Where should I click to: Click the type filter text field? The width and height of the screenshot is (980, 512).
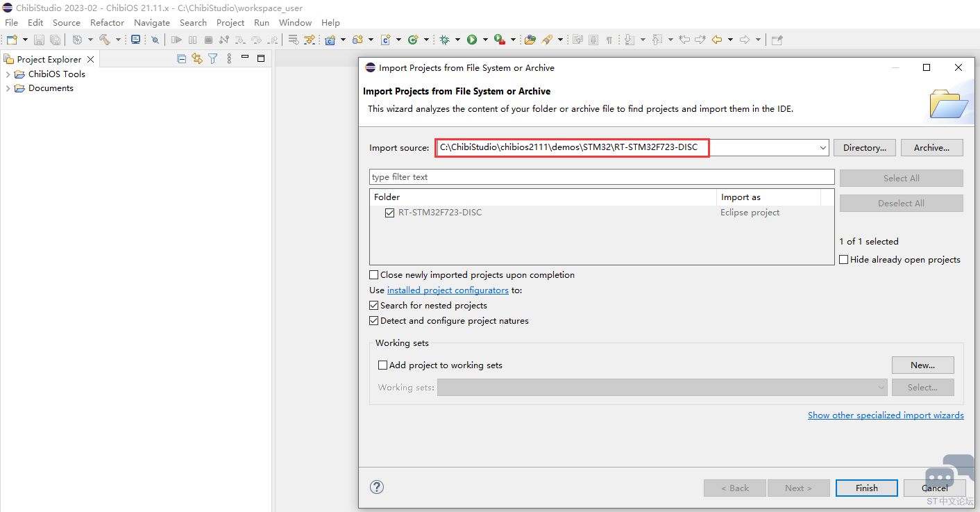click(602, 177)
